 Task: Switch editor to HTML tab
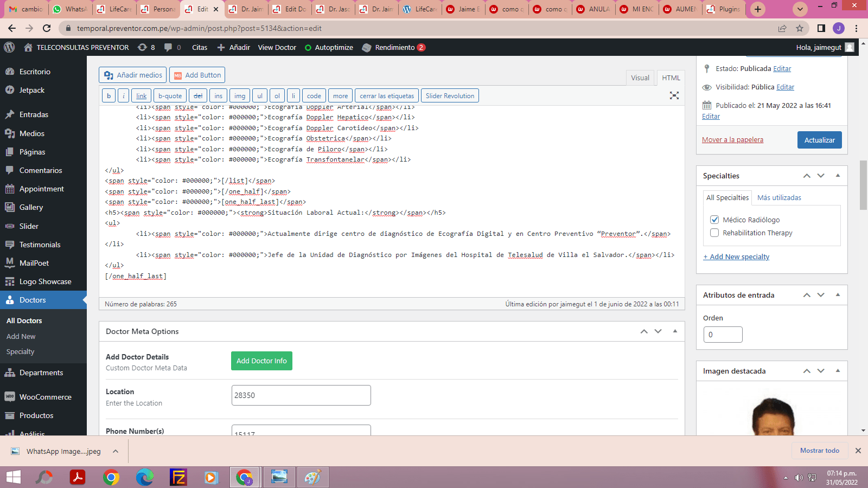(671, 78)
